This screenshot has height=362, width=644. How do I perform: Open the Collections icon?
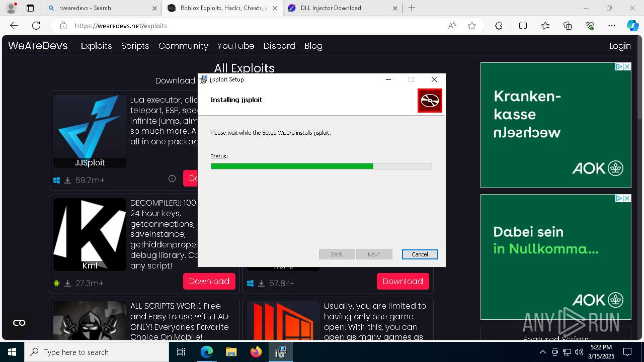pos(568,26)
